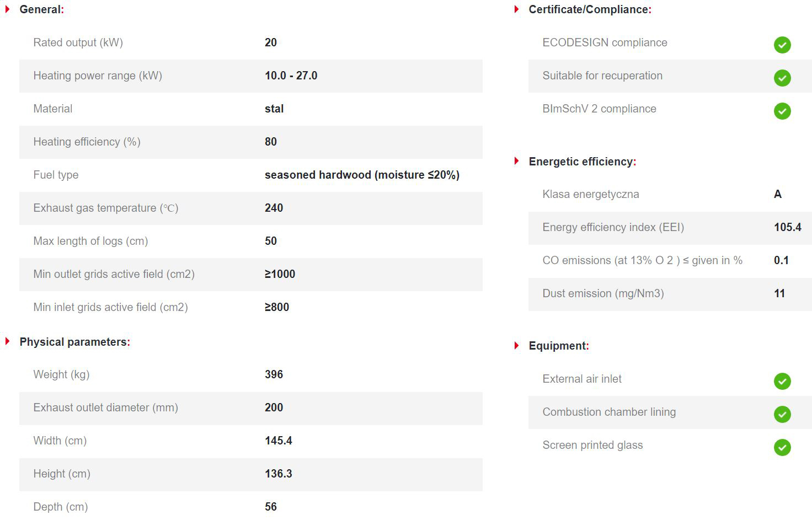Click the Energy efficiency index value 105.4
The height and width of the screenshot is (531, 812).
pos(787,227)
